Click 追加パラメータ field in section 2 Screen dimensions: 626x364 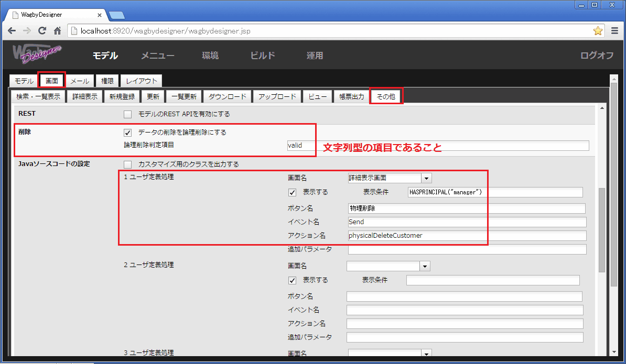pyautogui.click(x=465, y=337)
